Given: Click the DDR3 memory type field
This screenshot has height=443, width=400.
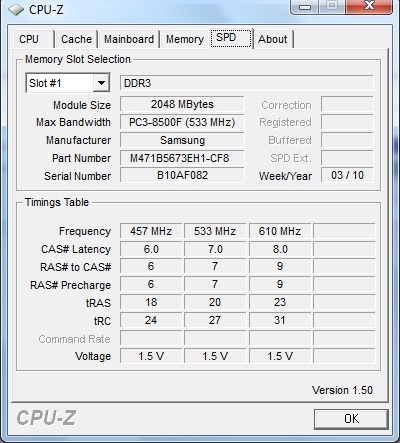Looking at the screenshot, I should pyautogui.click(x=246, y=83).
